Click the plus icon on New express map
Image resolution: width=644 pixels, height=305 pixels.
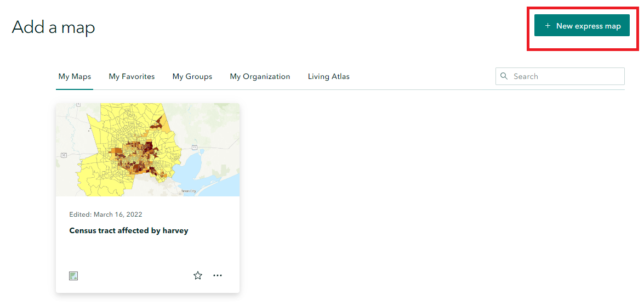548,26
